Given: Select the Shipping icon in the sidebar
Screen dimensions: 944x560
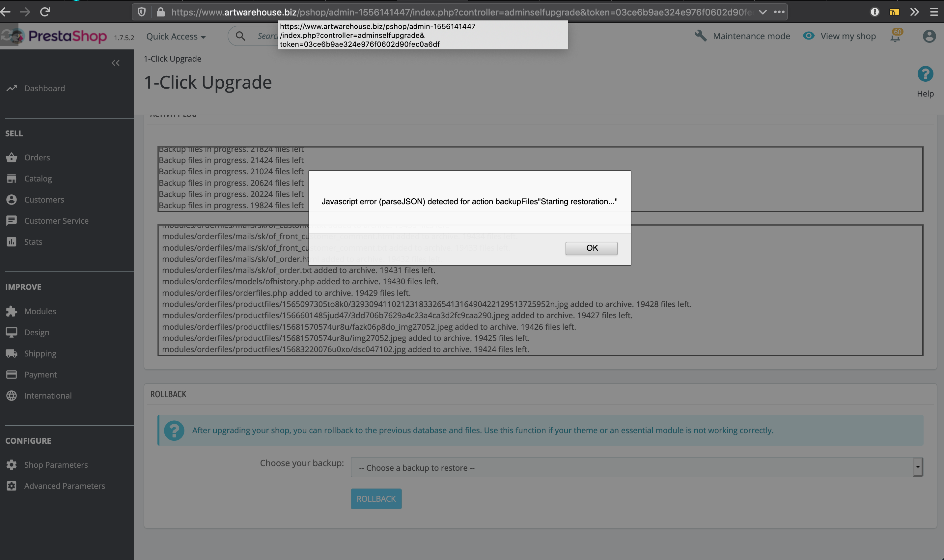Looking at the screenshot, I should click(x=12, y=353).
